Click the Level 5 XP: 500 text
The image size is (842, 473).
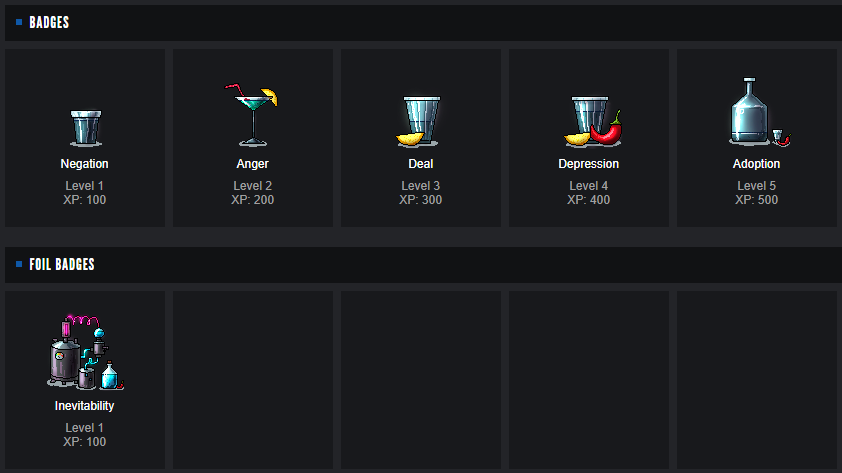tap(756, 193)
